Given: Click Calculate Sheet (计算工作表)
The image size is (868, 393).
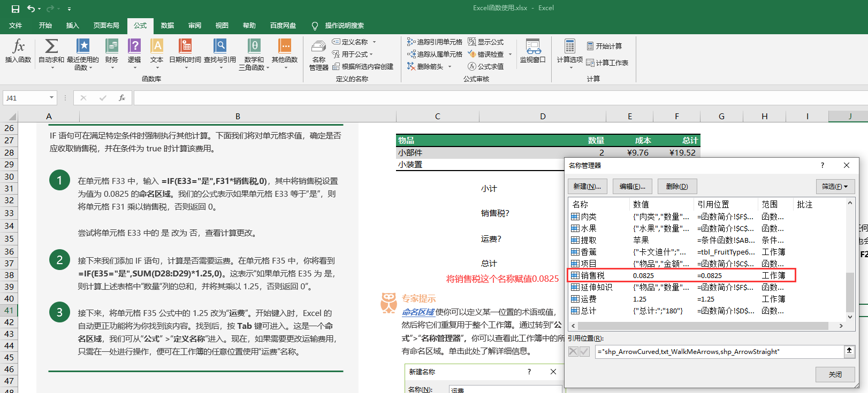Looking at the screenshot, I should pos(607,63).
